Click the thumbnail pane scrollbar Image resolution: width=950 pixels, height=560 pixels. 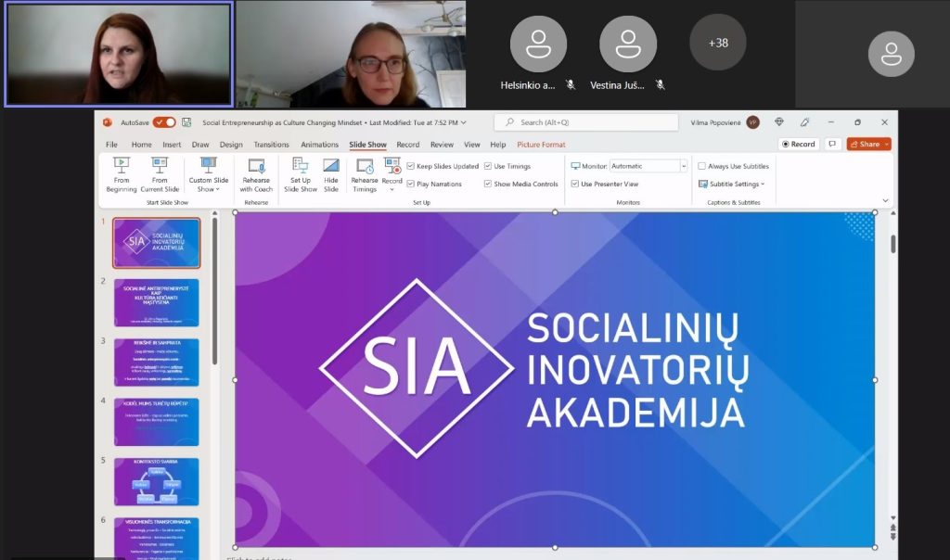point(214,291)
